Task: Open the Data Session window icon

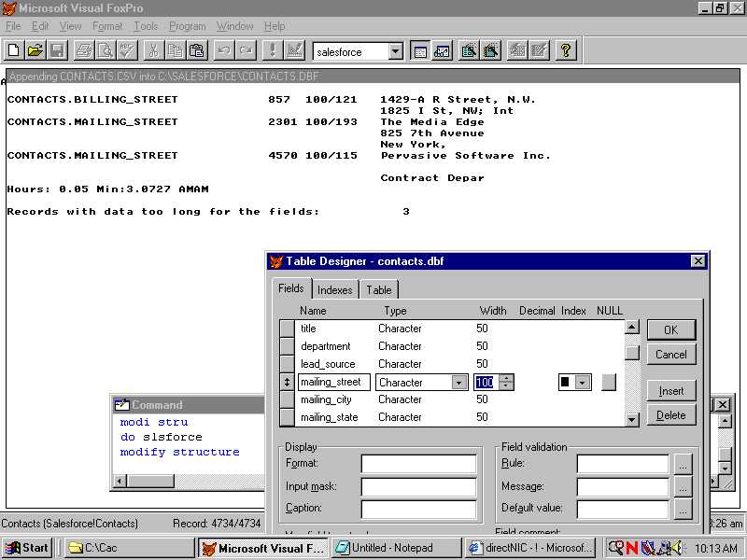Action: 442,50
